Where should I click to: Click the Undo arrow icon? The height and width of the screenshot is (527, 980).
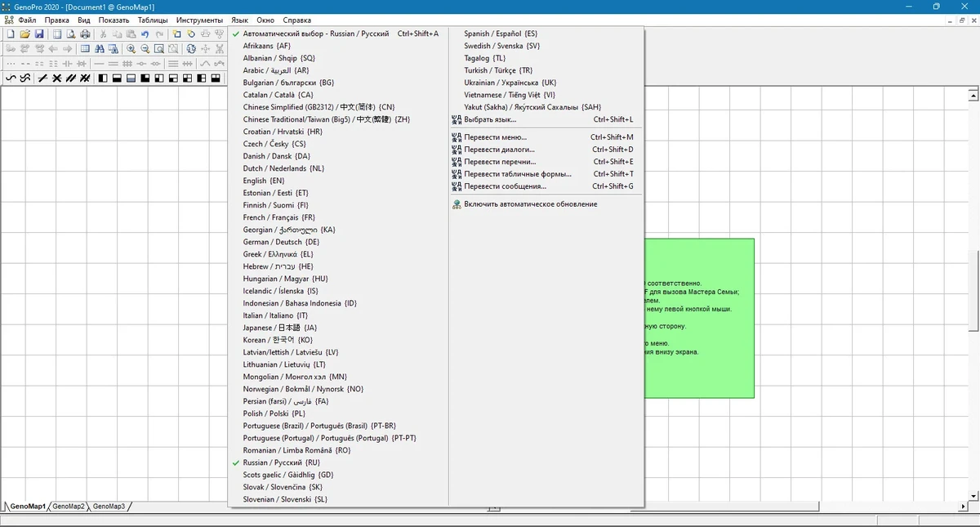(145, 34)
